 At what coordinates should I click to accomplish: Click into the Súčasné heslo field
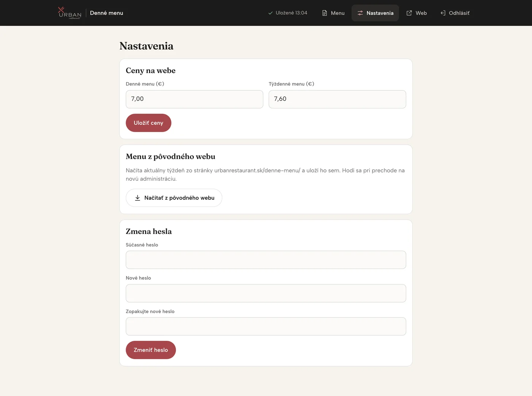point(266,260)
